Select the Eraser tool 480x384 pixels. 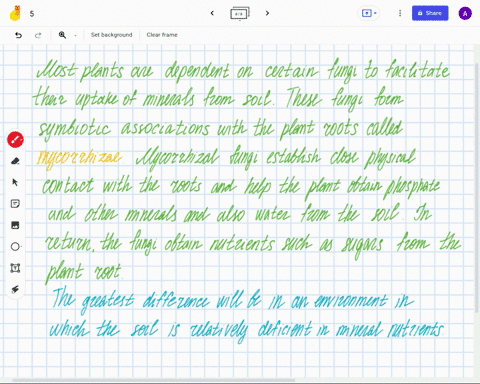[x=15, y=161]
